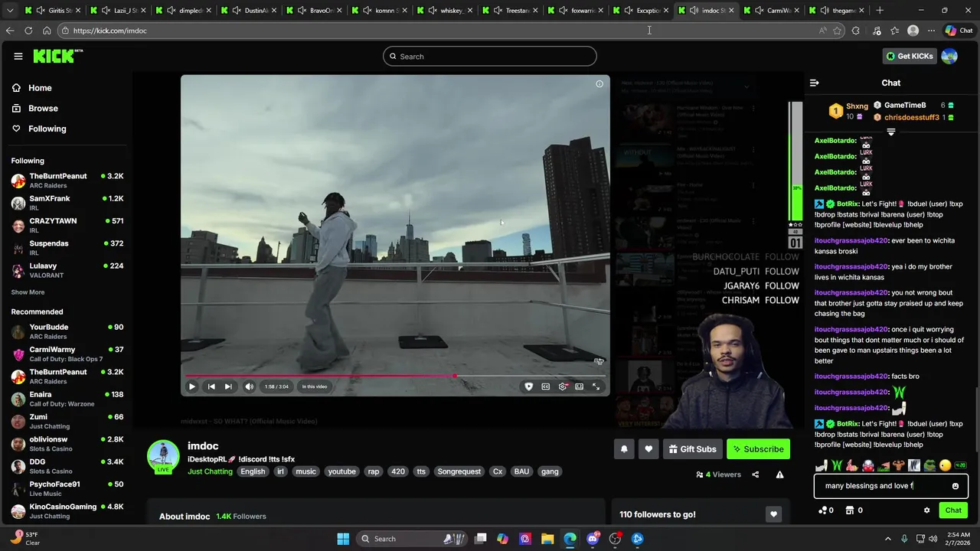This screenshot has height=551, width=980.
Task: Collapse the chat panel with arrow icon
Action: pos(815,83)
